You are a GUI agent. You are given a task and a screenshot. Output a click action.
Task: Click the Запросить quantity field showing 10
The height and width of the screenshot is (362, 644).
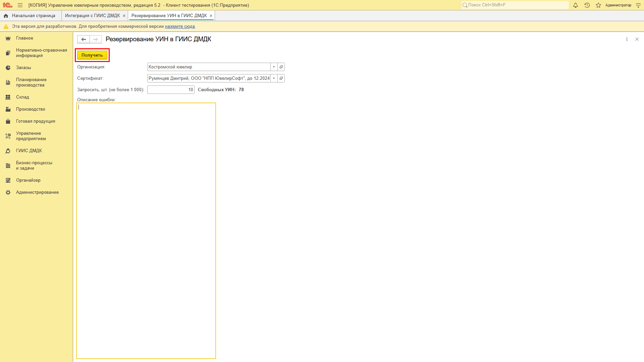(171, 90)
